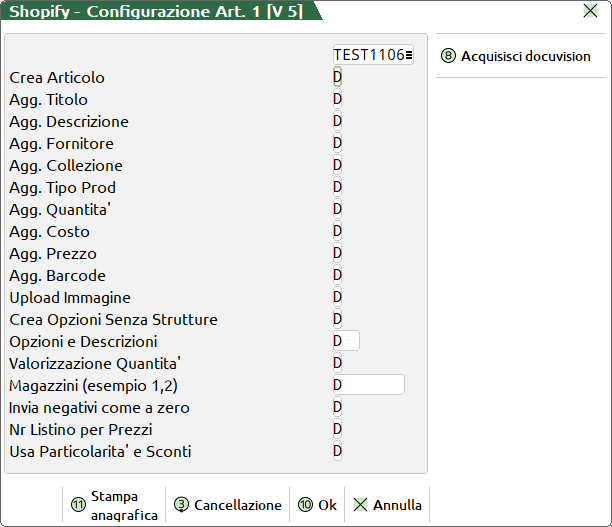Click the Magazzini (esempio 1,2) field
612x527 pixels.
368,386
